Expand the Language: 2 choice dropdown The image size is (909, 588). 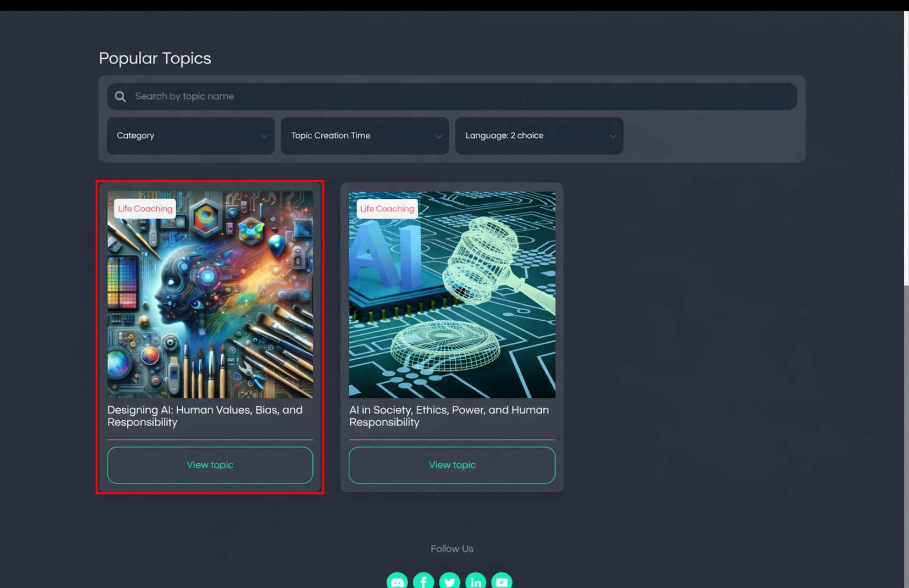pos(539,136)
